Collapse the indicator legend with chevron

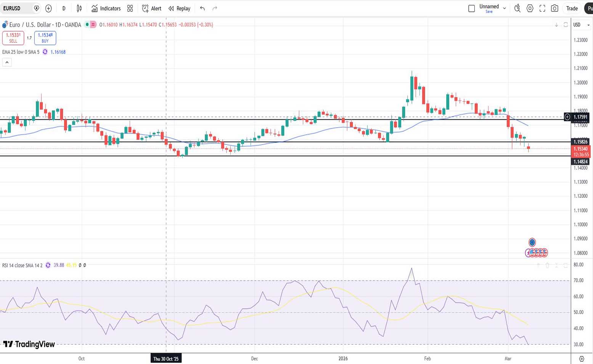7,62
